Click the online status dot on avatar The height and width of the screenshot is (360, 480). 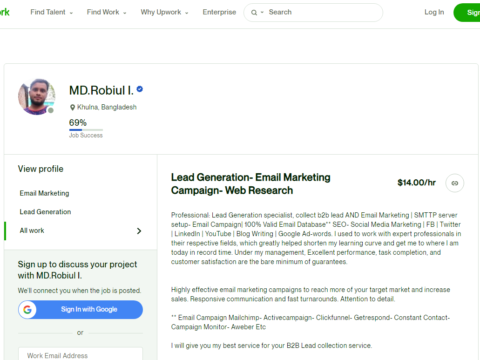(x=51, y=110)
